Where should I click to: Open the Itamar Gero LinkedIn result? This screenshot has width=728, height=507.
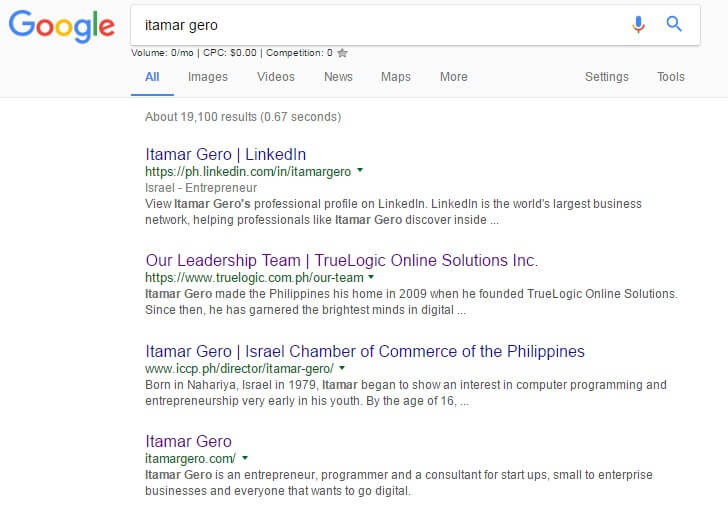tap(226, 154)
